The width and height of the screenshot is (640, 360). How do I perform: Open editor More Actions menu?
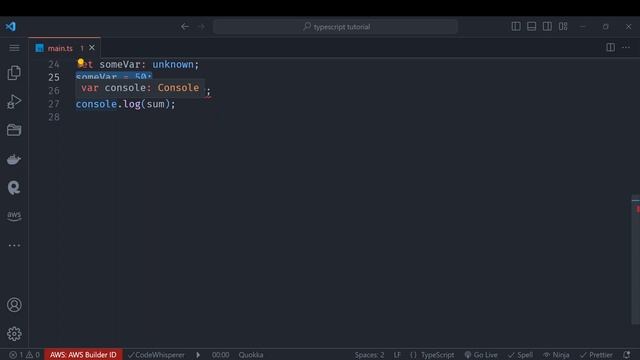[626, 47]
